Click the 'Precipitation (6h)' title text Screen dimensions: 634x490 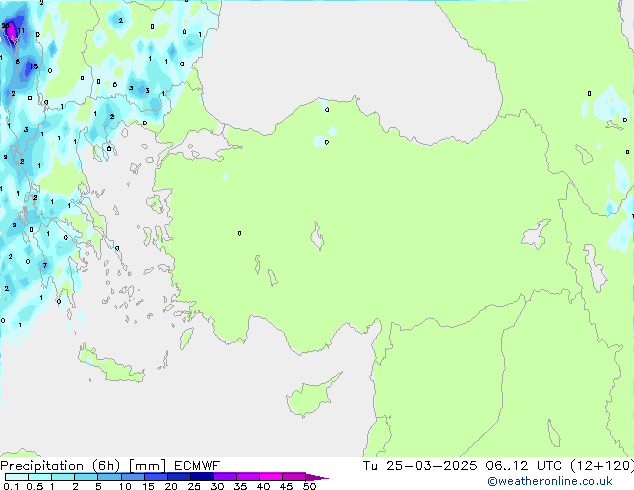(x=60, y=466)
